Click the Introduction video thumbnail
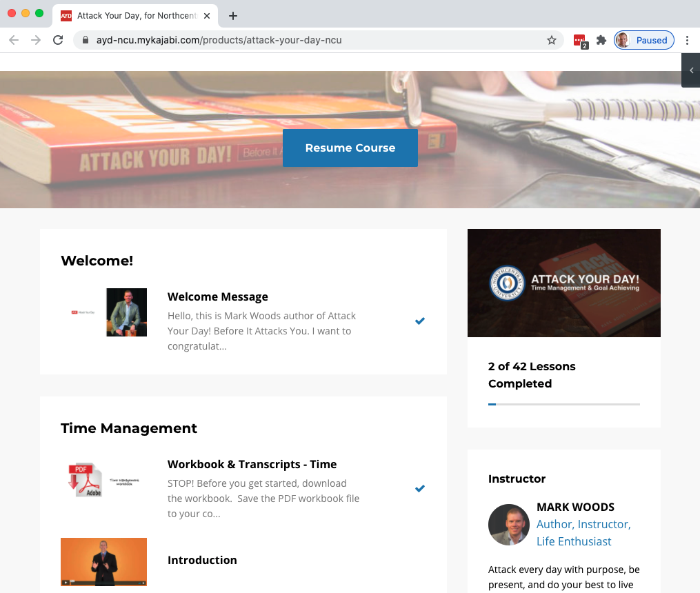This screenshot has width=700, height=593. coord(103,562)
